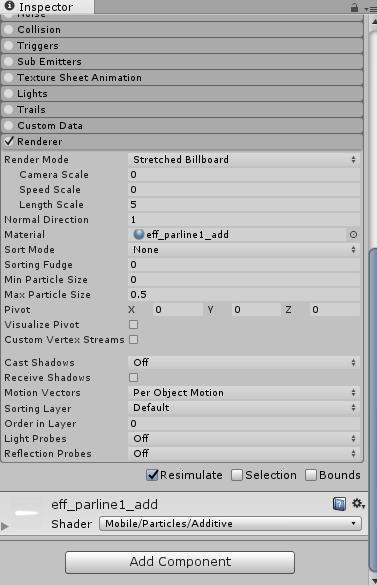Expand the Trails module header
The width and height of the screenshot is (377, 585).
[182, 110]
